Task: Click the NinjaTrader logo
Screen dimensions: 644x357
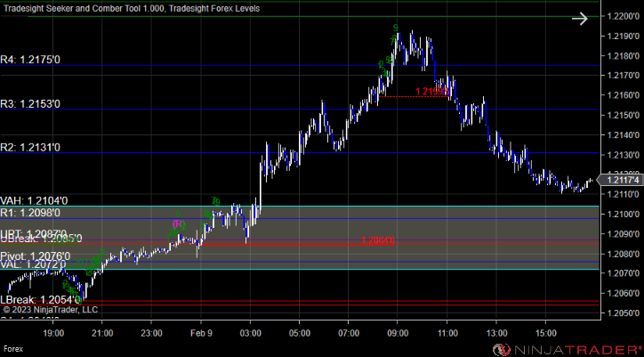Action: pyautogui.click(x=567, y=350)
